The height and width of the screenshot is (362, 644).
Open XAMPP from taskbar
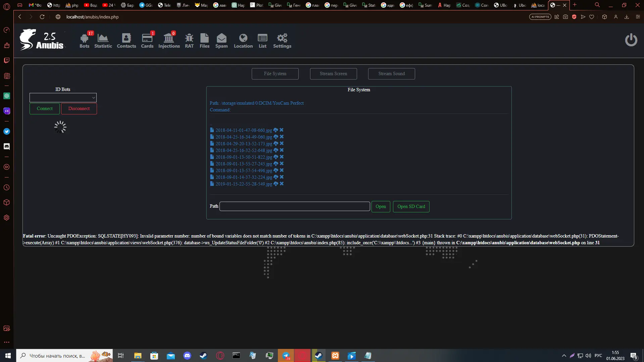coord(335,356)
